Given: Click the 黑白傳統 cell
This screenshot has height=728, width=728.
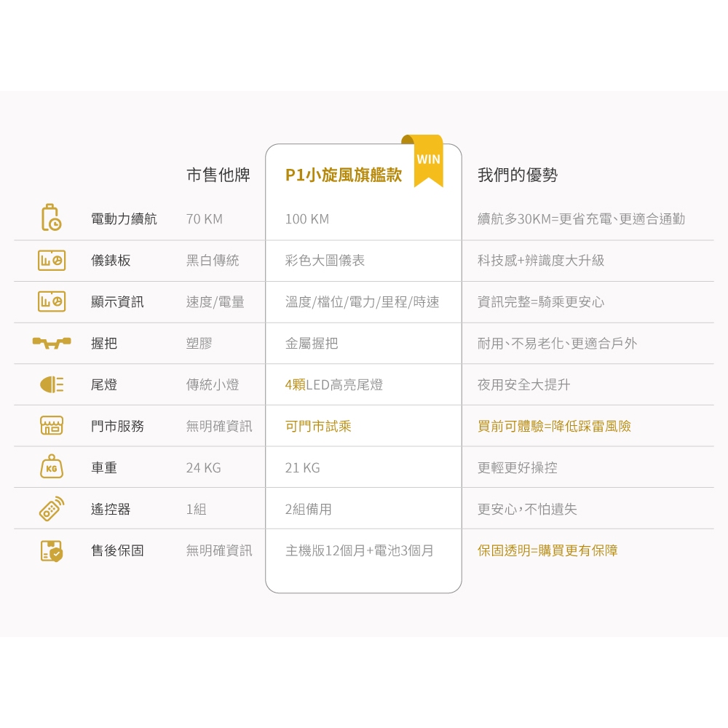Looking at the screenshot, I should pyautogui.click(x=213, y=261).
